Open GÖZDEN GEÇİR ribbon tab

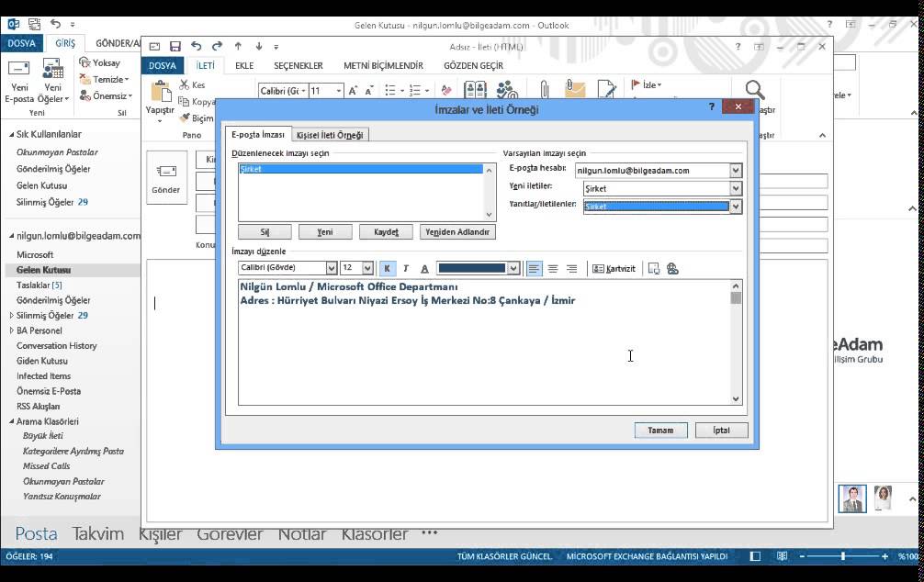(x=473, y=65)
